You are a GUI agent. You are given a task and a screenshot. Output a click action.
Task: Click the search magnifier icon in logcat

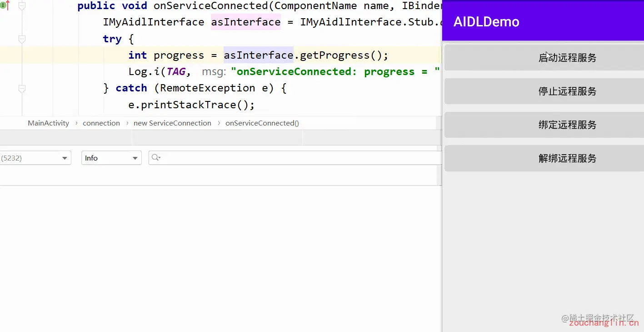click(156, 157)
